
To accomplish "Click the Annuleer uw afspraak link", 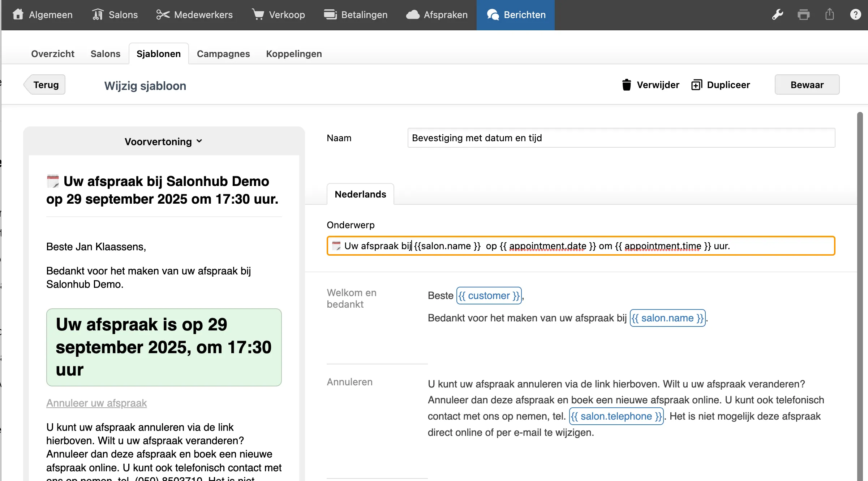I will click(96, 403).
